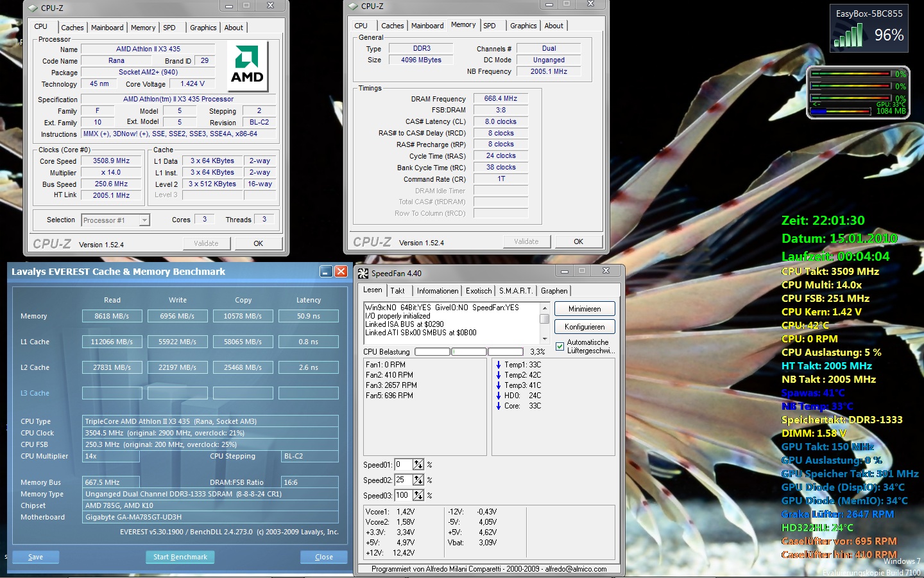Click L1 Cache Read value 112066 MB/s

112,342
